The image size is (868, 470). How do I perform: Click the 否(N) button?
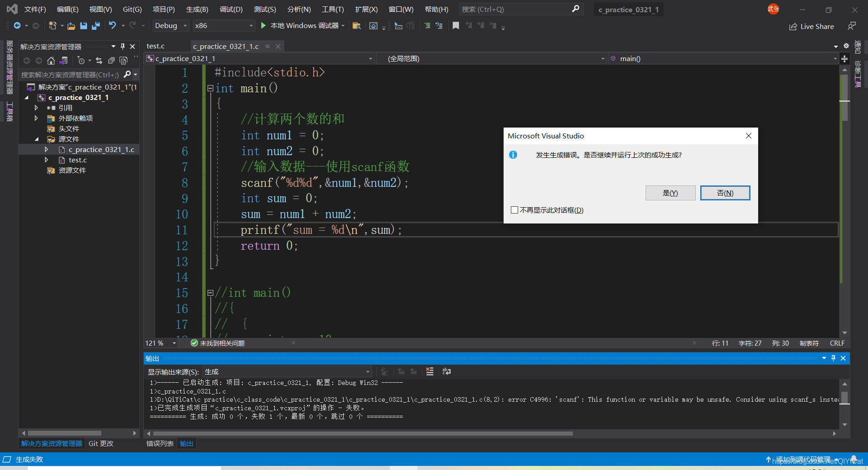pos(725,193)
